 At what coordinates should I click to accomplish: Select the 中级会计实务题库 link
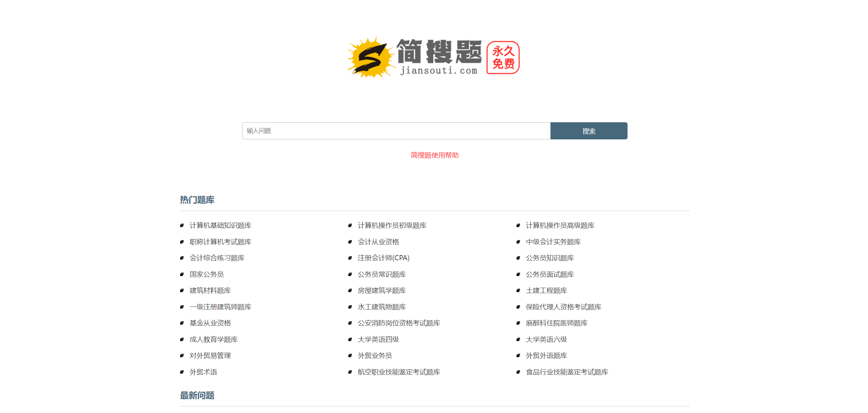point(553,242)
